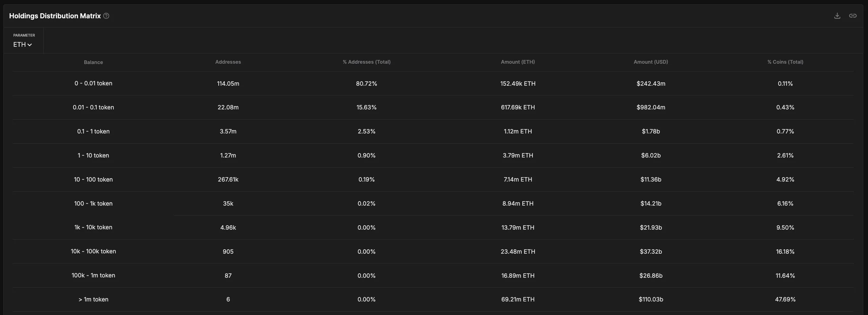868x315 pixels.
Task: Click the > 1m token balance row
Action: 93,299
